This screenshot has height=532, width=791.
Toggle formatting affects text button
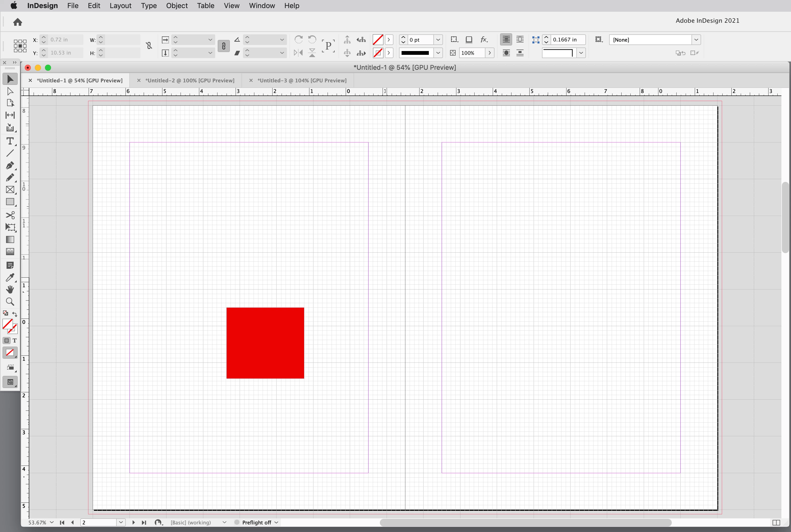click(x=15, y=341)
